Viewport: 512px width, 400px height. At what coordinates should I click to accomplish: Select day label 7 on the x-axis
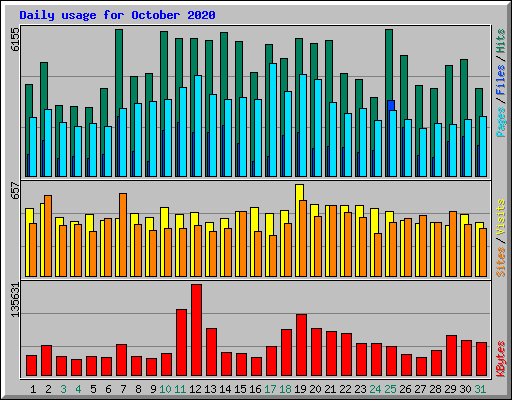click(x=123, y=389)
